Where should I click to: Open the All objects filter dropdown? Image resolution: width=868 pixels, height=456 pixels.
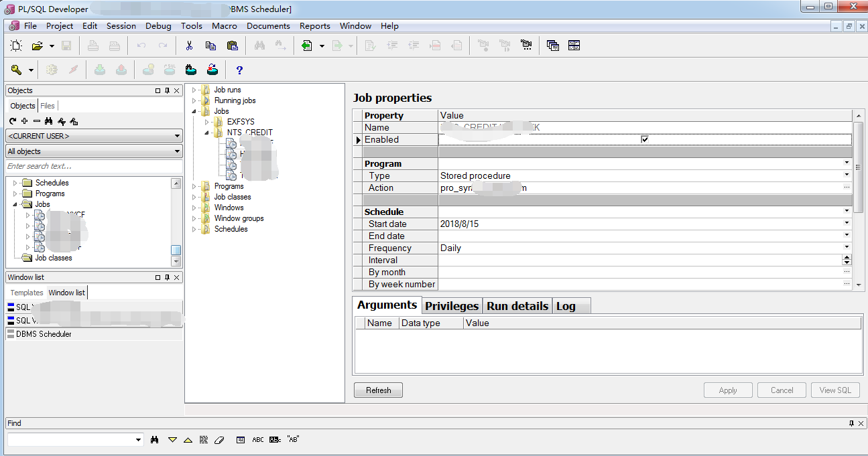coord(177,151)
